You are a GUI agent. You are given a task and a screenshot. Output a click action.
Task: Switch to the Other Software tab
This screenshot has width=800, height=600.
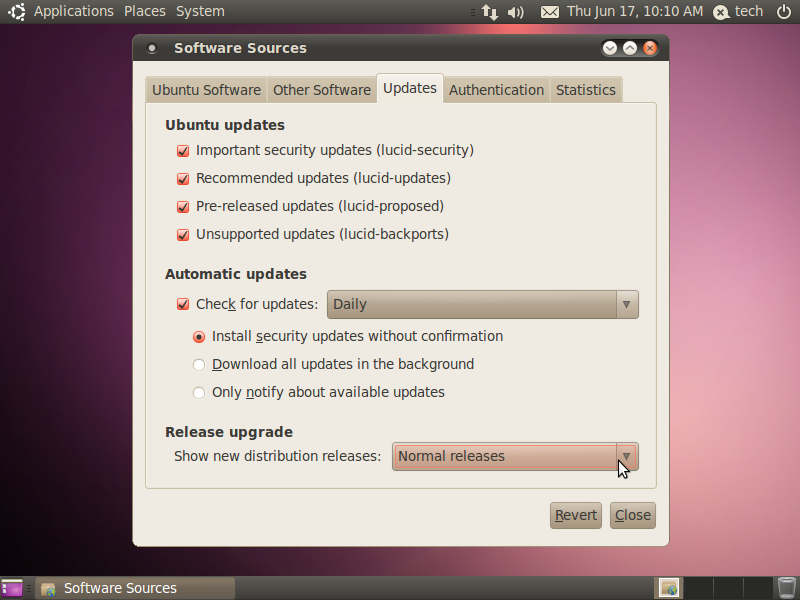[321, 90]
